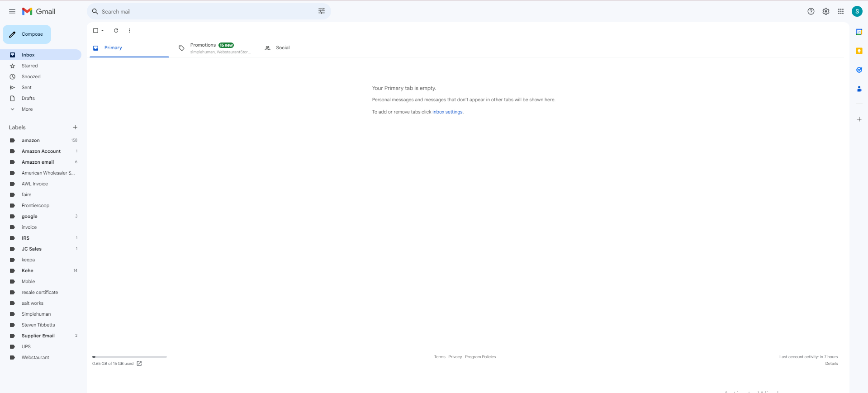Open the Kehe label
Viewport: 868px width, 393px height.
(41, 270)
